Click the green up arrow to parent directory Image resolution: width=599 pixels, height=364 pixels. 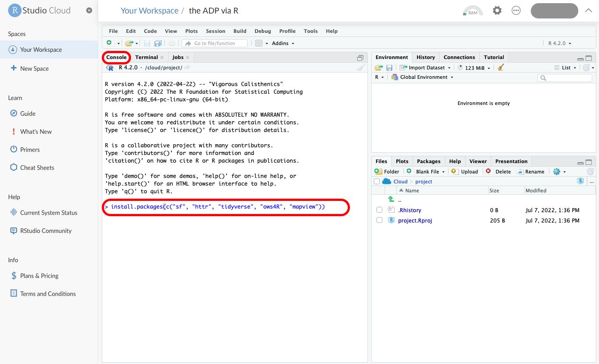[391, 200]
